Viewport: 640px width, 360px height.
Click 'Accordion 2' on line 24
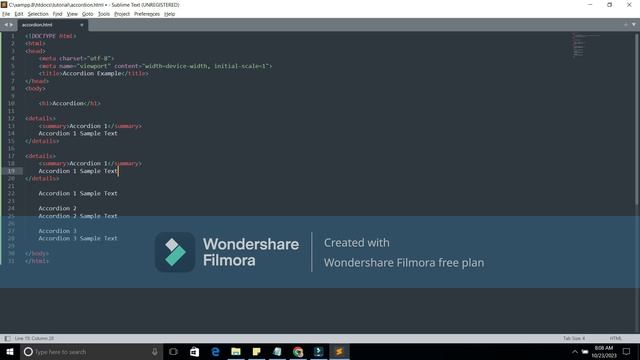(x=58, y=208)
